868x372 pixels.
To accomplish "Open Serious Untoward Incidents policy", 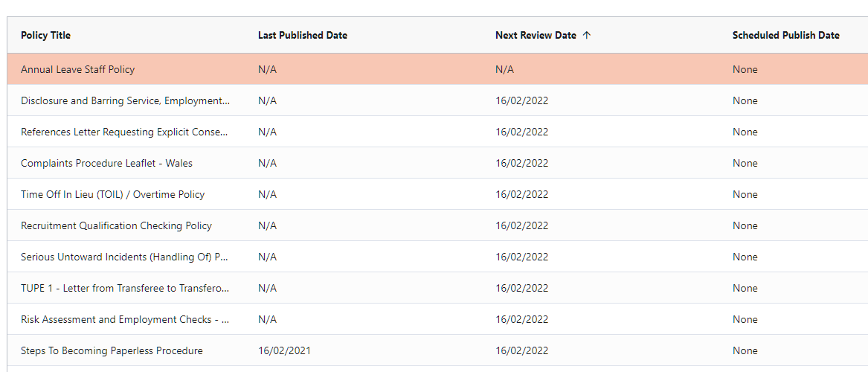I will (124, 257).
